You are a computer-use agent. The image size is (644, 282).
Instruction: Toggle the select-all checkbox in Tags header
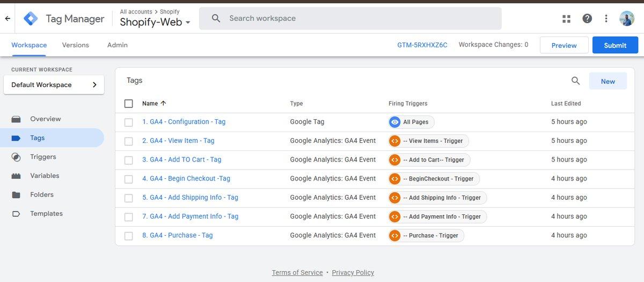click(128, 104)
